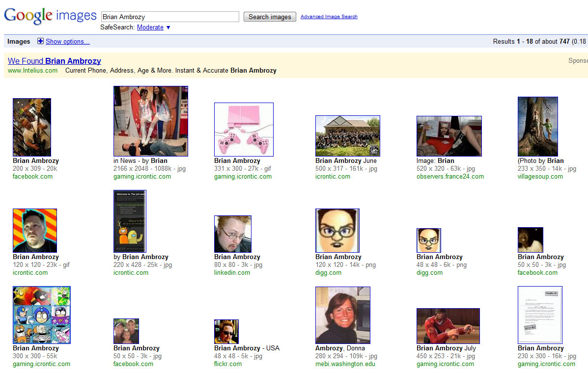This screenshot has width=588, height=369.
Task: Open the cartoon character grid thumbnail
Action: point(42,315)
